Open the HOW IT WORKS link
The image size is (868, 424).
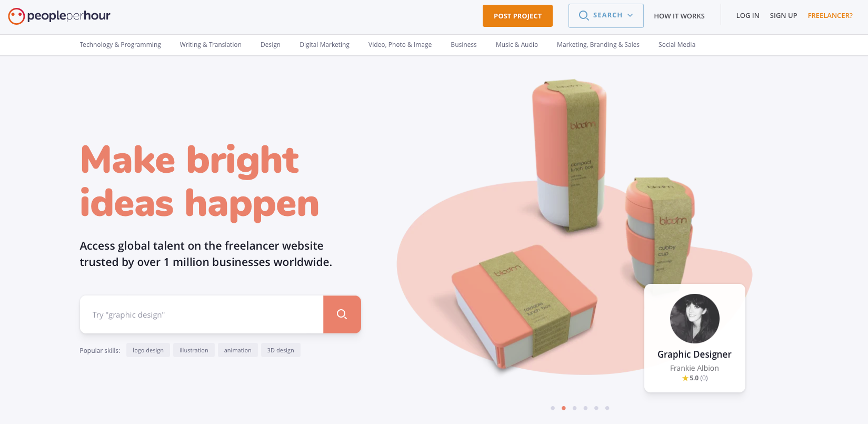pos(679,16)
